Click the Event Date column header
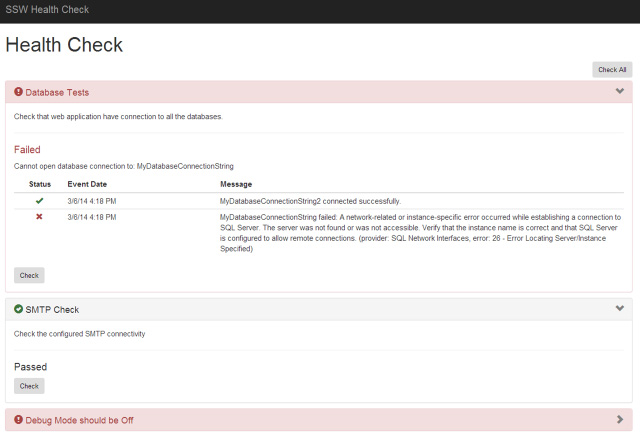Screen dimensions: 640x438 (87, 184)
